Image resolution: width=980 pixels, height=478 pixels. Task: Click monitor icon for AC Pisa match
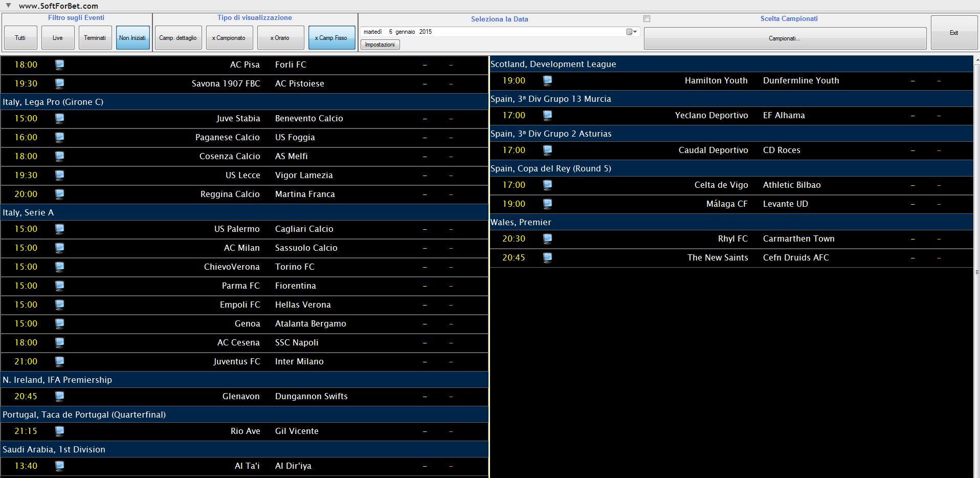(x=59, y=64)
